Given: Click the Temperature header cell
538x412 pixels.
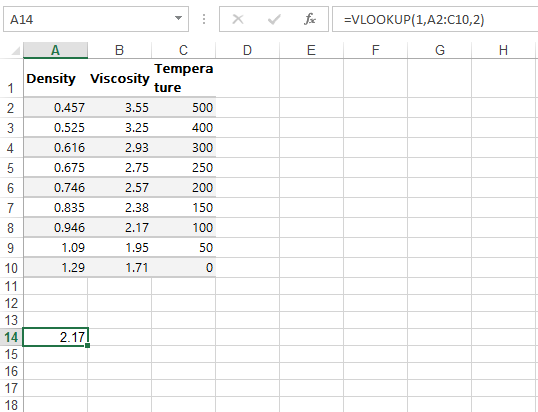Looking at the screenshot, I should (x=184, y=78).
